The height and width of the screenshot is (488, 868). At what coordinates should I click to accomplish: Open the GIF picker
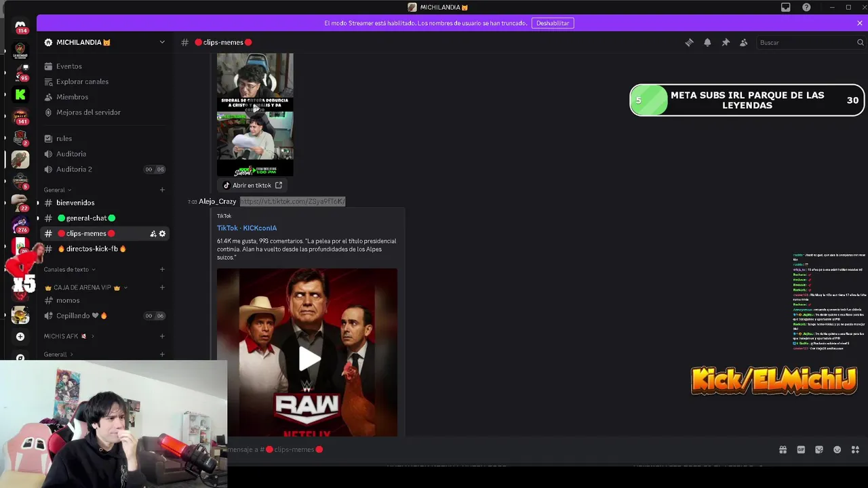(801, 449)
